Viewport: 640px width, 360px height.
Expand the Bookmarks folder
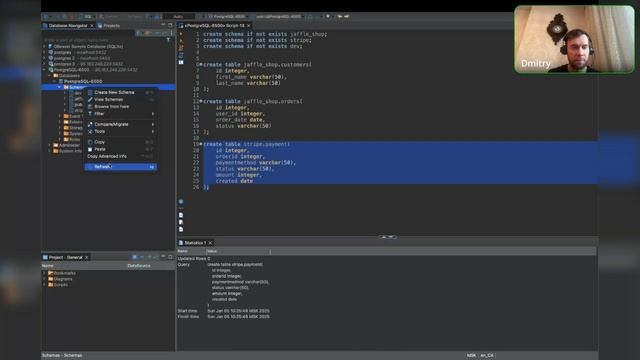[x=44, y=273]
